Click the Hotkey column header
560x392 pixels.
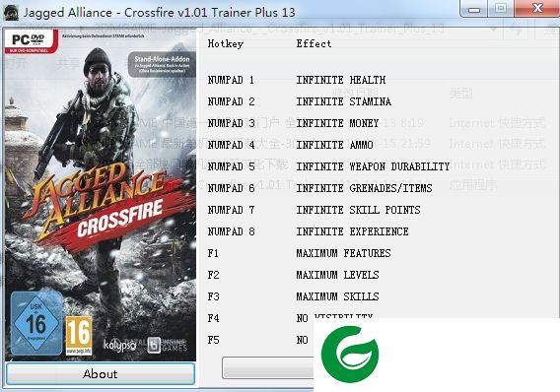coord(226,44)
